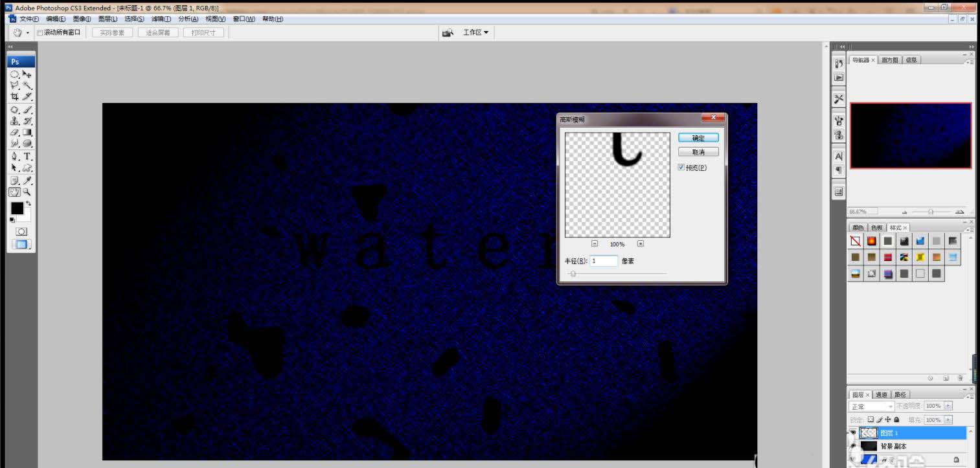The width and height of the screenshot is (980, 468).
Task: Select the Gradient tool
Action: point(27,132)
